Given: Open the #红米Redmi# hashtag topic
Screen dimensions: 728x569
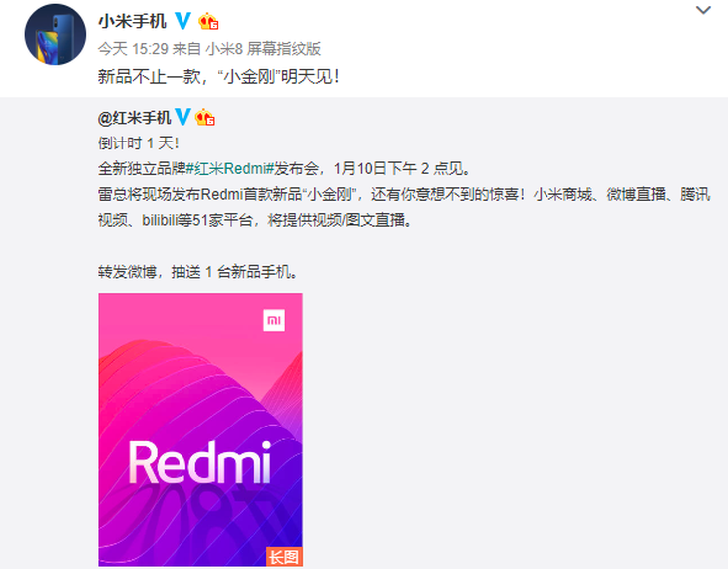Looking at the screenshot, I should (229, 168).
